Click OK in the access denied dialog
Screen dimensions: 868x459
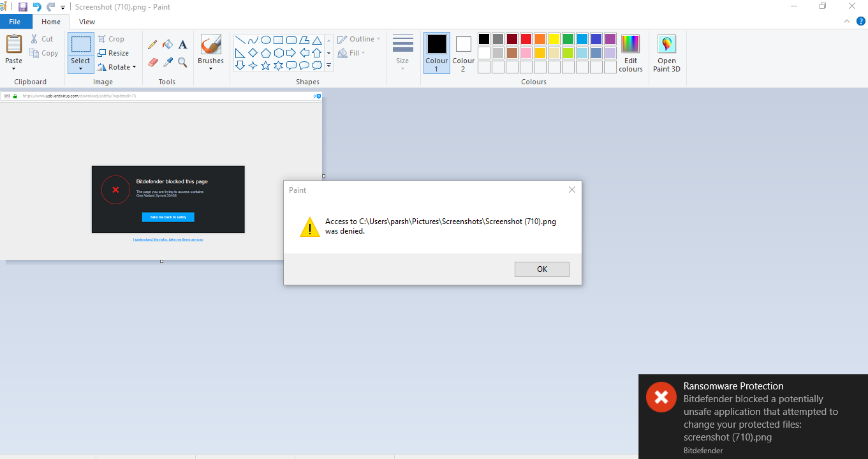pyautogui.click(x=542, y=269)
